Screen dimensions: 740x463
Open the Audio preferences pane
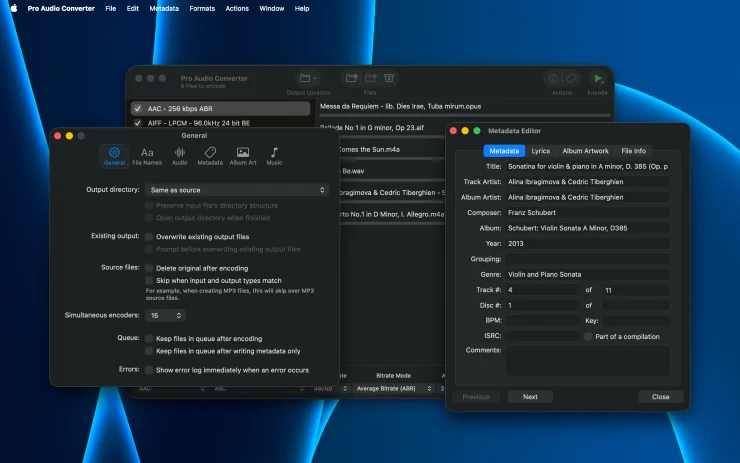click(179, 156)
